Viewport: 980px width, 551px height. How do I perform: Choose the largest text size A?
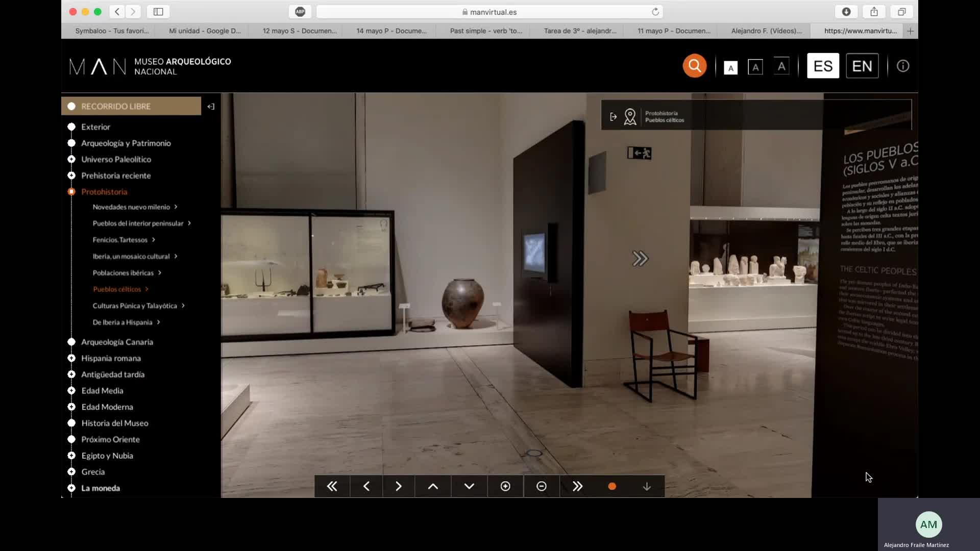click(x=781, y=66)
